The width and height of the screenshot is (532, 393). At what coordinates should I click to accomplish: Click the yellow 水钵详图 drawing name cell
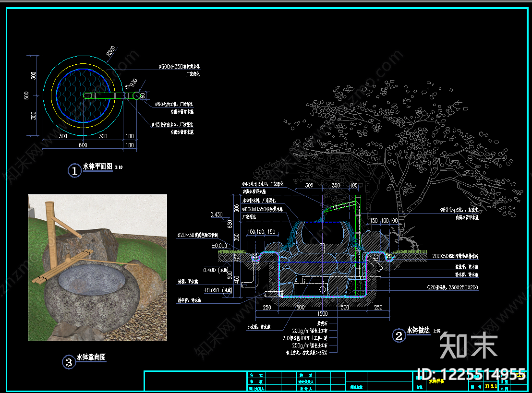tap(436, 381)
